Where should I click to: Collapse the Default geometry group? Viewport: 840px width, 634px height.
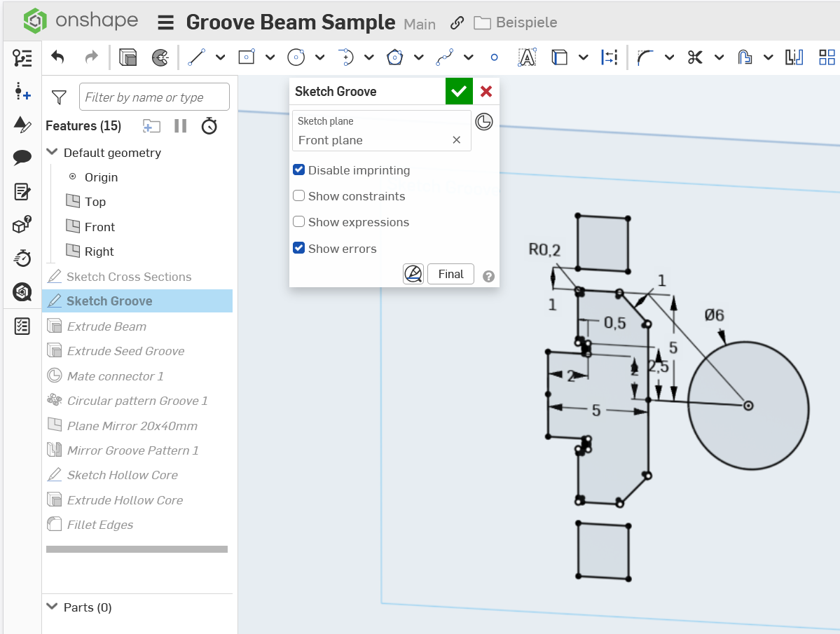coord(52,153)
